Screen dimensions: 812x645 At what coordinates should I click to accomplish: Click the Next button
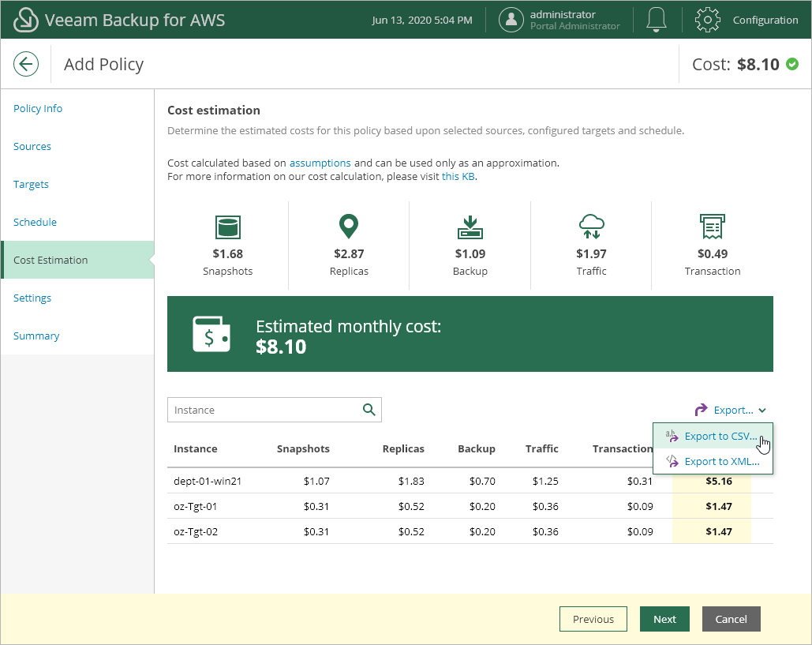click(664, 619)
